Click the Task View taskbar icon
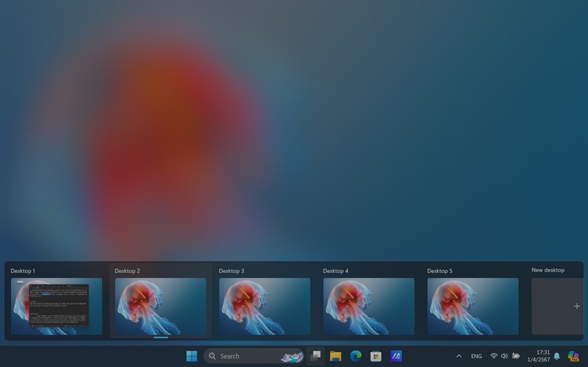 pyautogui.click(x=316, y=356)
